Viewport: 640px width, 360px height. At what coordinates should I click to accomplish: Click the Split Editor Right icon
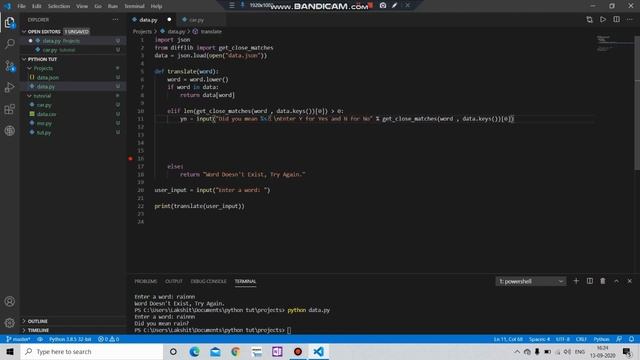coord(616,19)
